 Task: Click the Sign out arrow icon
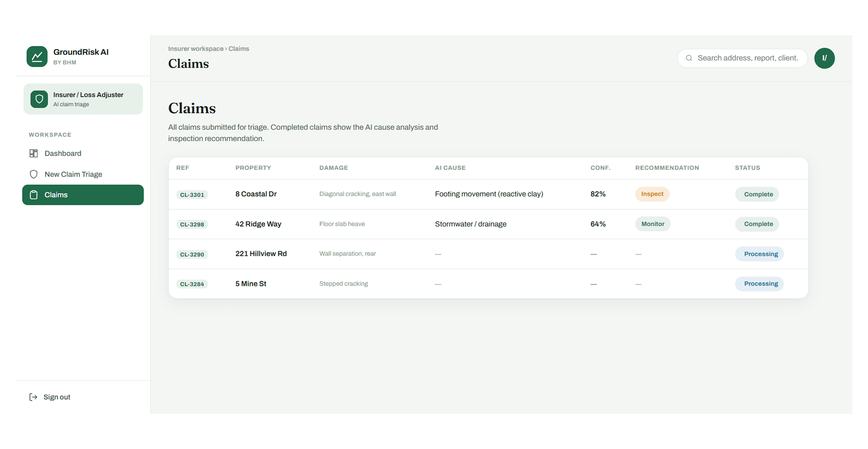[x=33, y=397]
